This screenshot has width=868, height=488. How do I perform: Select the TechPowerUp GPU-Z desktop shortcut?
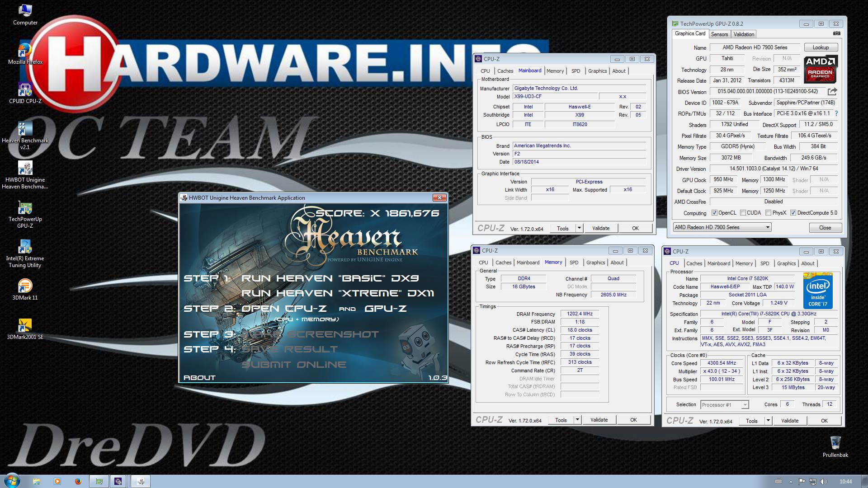(x=25, y=215)
